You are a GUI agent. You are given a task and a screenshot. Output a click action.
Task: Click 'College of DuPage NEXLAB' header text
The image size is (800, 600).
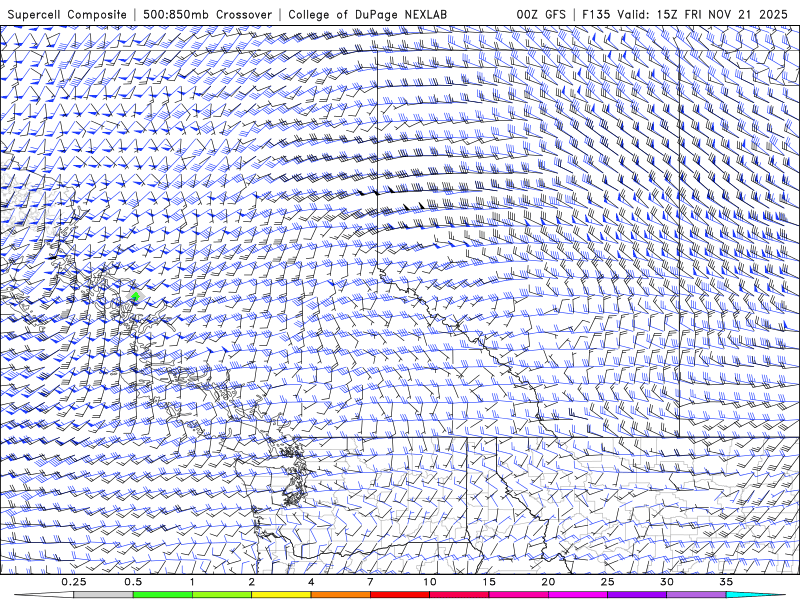coord(367,14)
